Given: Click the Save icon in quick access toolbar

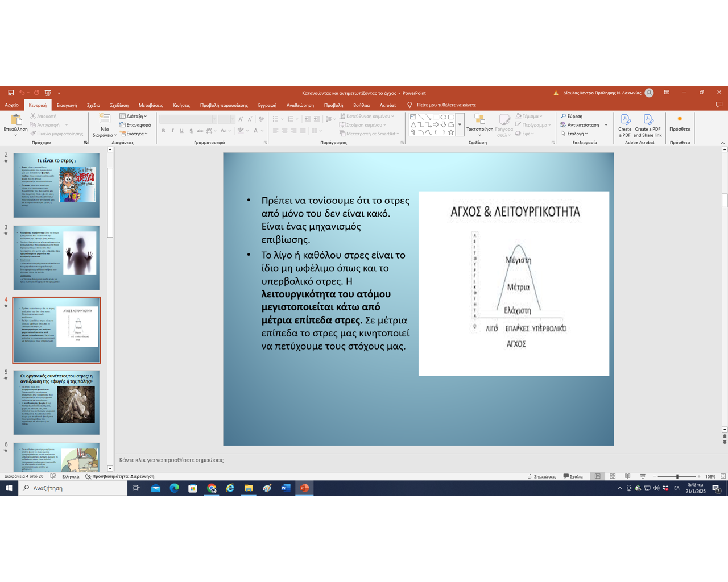Looking at the screenshot, I should [x=11, y=93].
